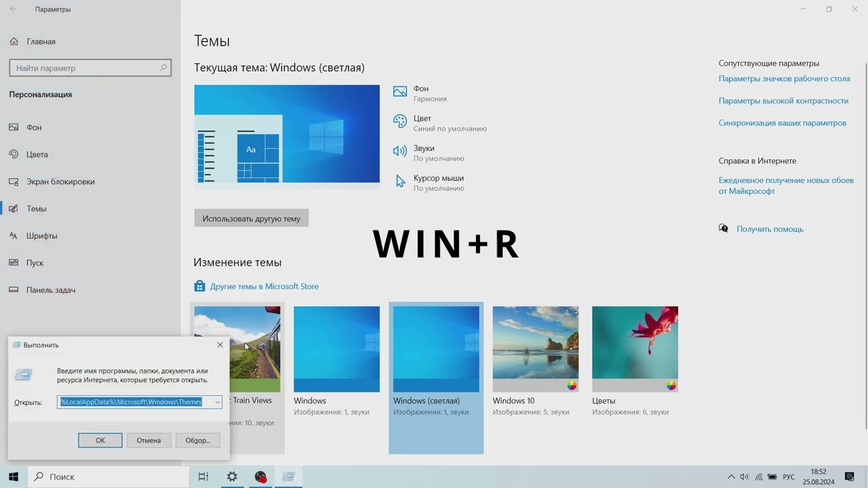This screenshot has height=488, width=868.
Task: Select the Train Views theme thumbnail
Action: point(237,349)
